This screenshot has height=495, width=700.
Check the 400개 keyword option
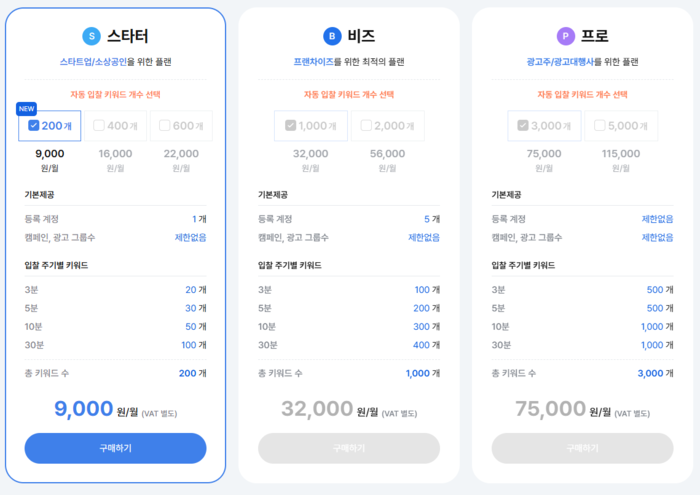(99, 125)
